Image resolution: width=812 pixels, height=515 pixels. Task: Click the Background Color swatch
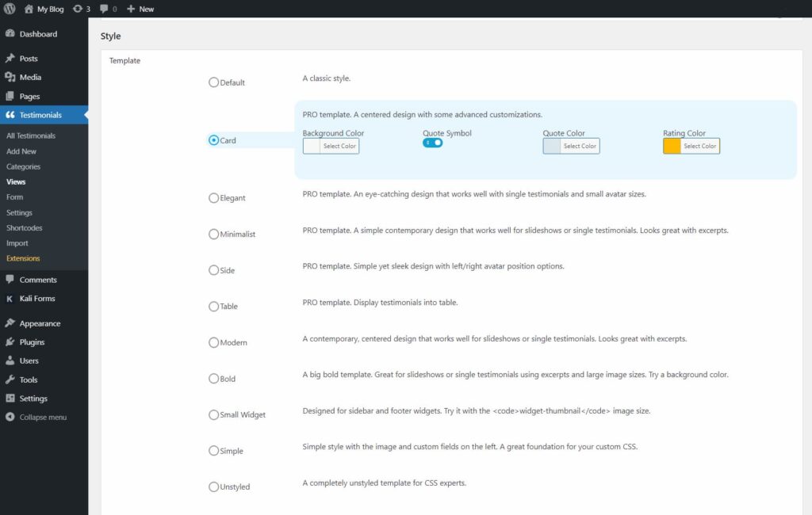click(x=312, y=146)
